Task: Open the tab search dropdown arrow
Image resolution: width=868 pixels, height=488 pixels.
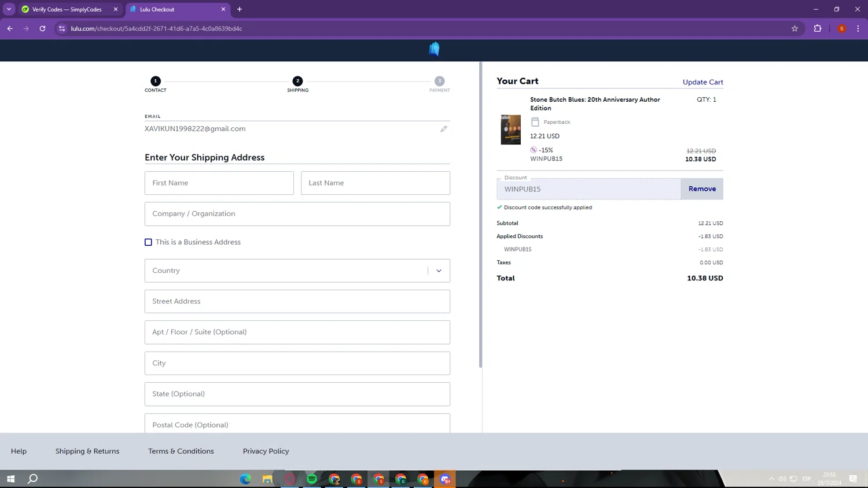Action: click(x=9, y=9)
